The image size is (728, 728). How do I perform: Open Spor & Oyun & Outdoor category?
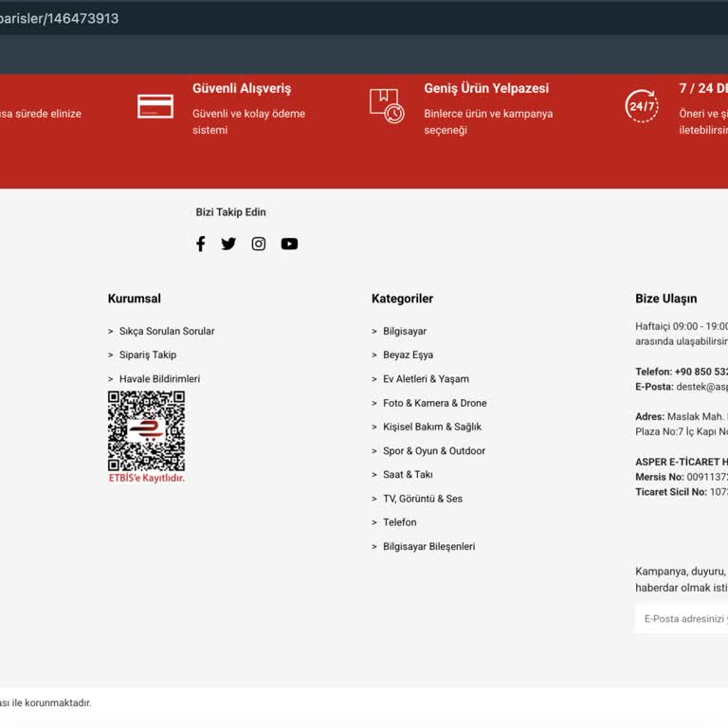tap(433, 451)
